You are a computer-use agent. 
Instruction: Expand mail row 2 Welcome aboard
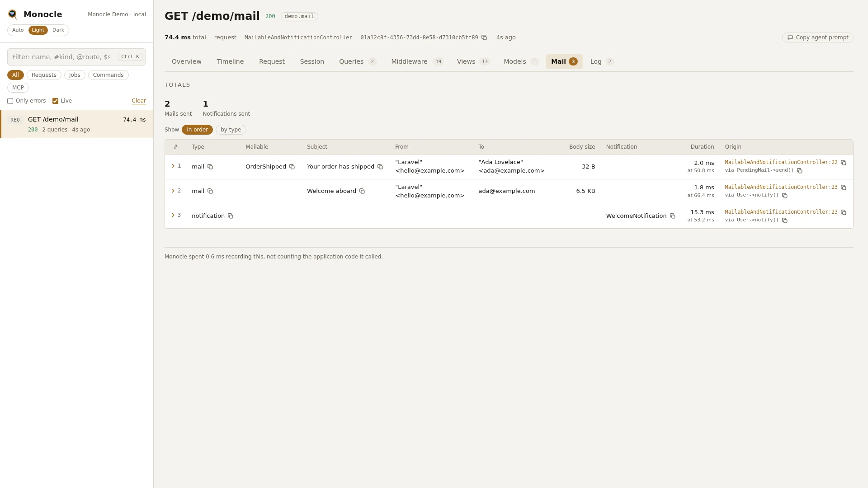click(173, 191)
